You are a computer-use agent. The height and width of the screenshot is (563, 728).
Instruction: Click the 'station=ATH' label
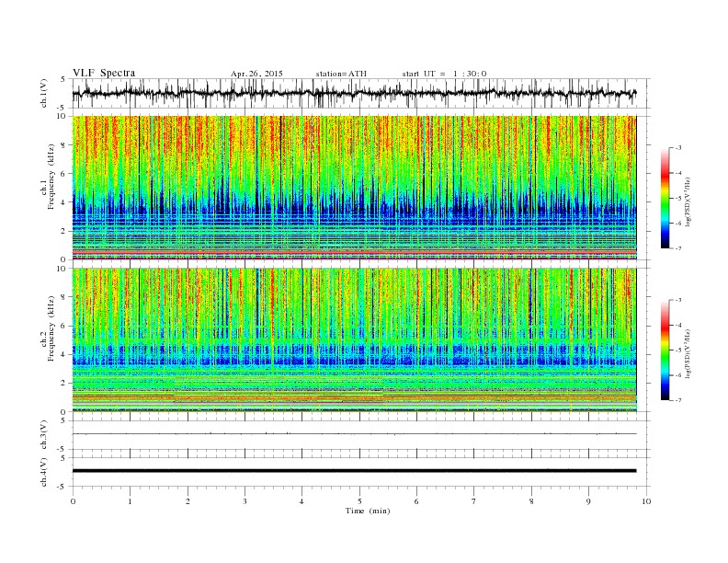click(x=341, y=74)
